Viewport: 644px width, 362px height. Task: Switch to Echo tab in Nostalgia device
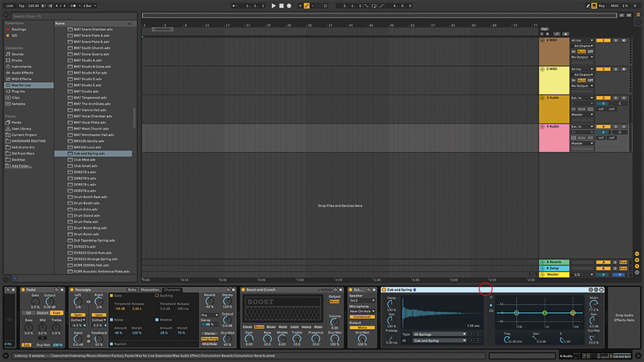[x=132, y=290]
